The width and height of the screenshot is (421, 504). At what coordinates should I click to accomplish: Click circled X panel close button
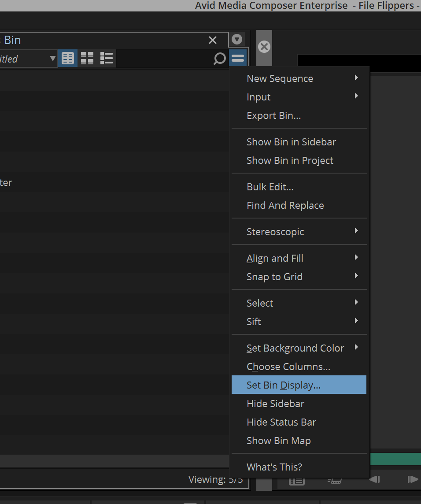point(264,47)
